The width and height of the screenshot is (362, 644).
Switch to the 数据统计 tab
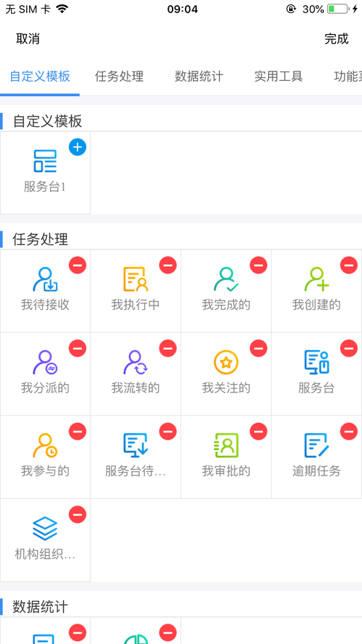200,77
